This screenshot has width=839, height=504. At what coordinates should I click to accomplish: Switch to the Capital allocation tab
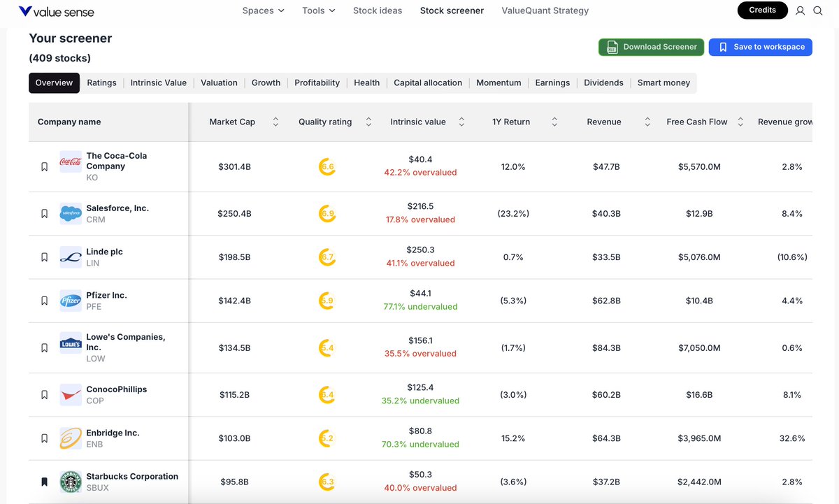tap(428, 82)
